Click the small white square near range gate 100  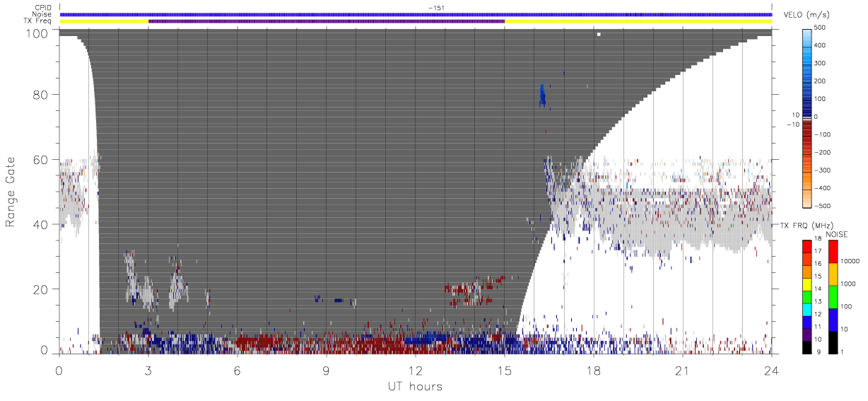click(598, 34)
